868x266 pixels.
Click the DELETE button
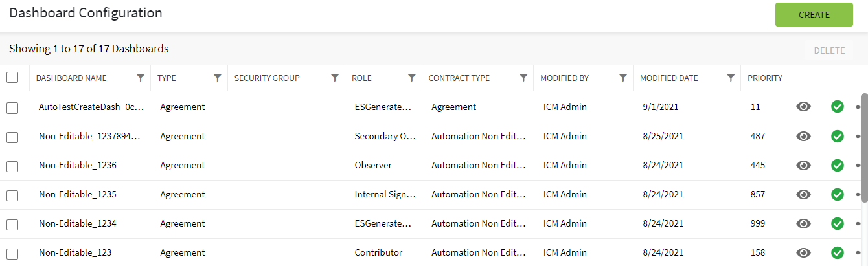tap(828, 50)
